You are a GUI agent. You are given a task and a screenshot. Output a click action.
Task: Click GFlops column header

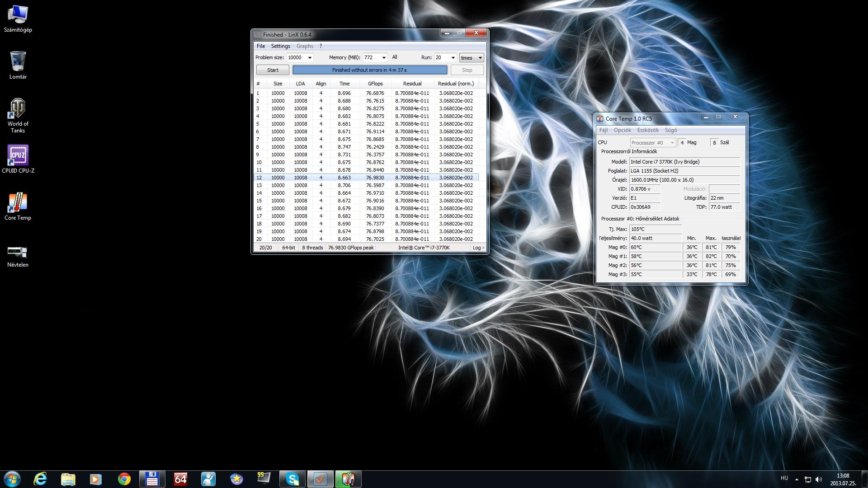(375, 84)
